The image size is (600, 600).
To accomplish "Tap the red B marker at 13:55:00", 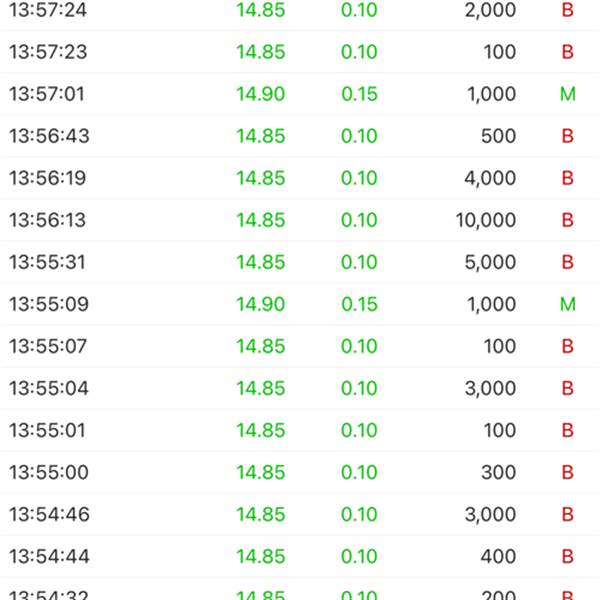I will [567, 472].
